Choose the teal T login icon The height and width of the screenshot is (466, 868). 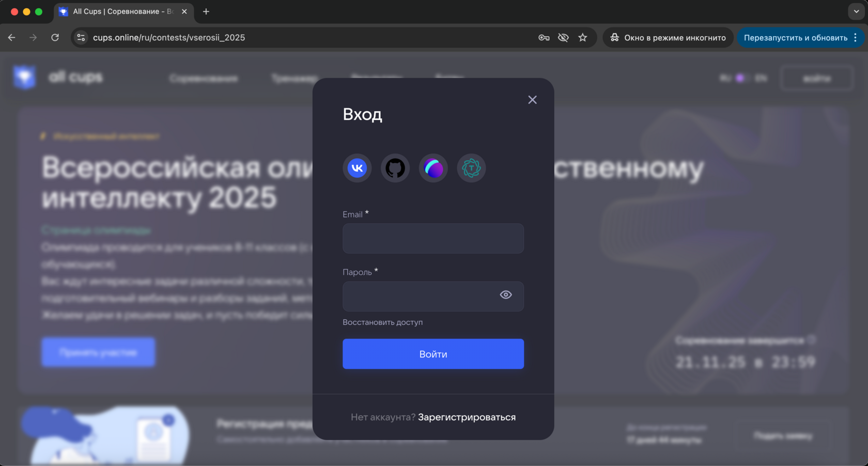click(x=471, y=168)
